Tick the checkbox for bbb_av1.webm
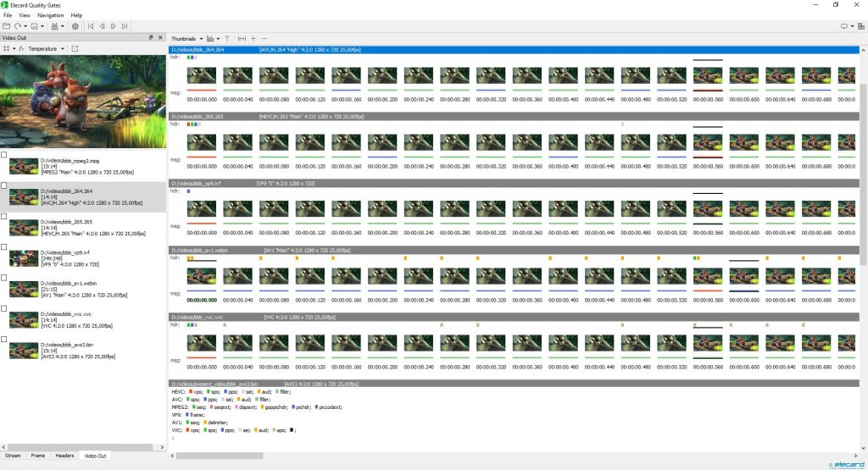The image size is (868, 470). pyautogui.click(x=4, y=278)
